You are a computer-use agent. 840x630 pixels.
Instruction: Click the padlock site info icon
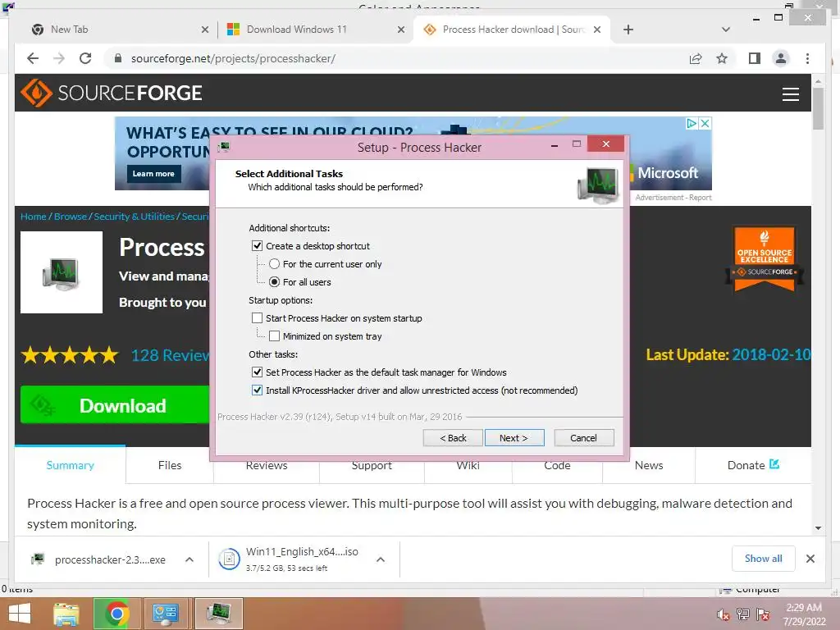(x=118, y=58)
